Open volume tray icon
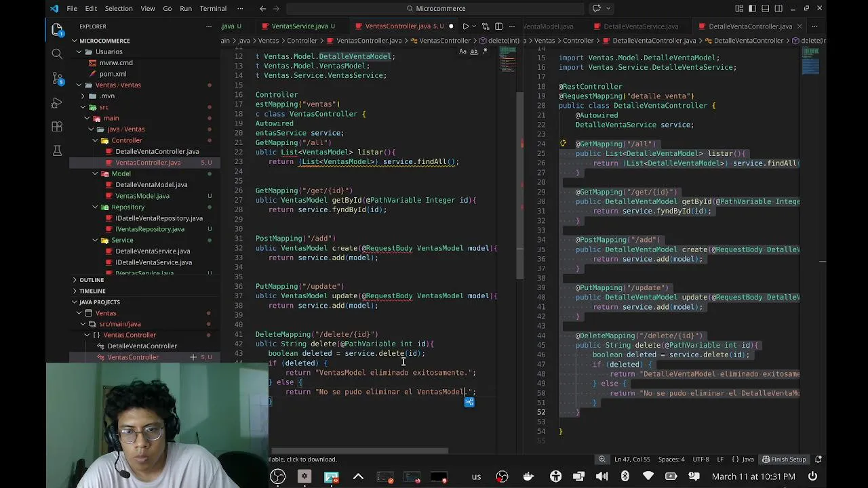The width and height of the screenshot is (868, 488). (601, 476)
